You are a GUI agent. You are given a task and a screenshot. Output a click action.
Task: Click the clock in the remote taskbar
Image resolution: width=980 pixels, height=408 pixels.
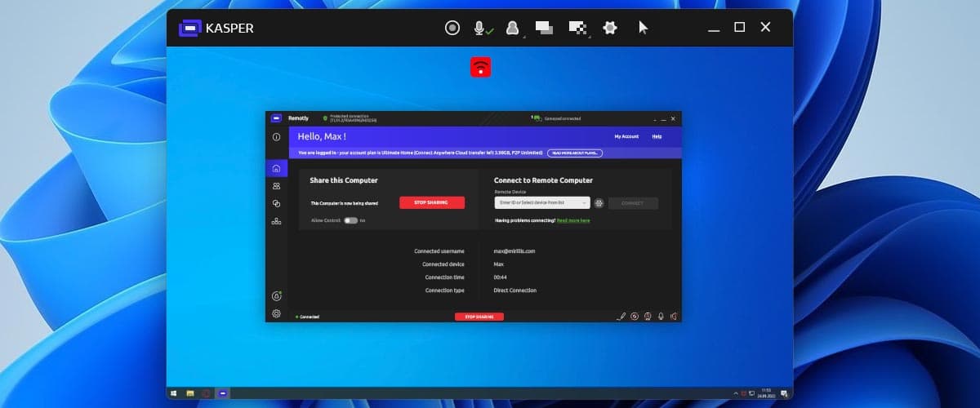766,393
